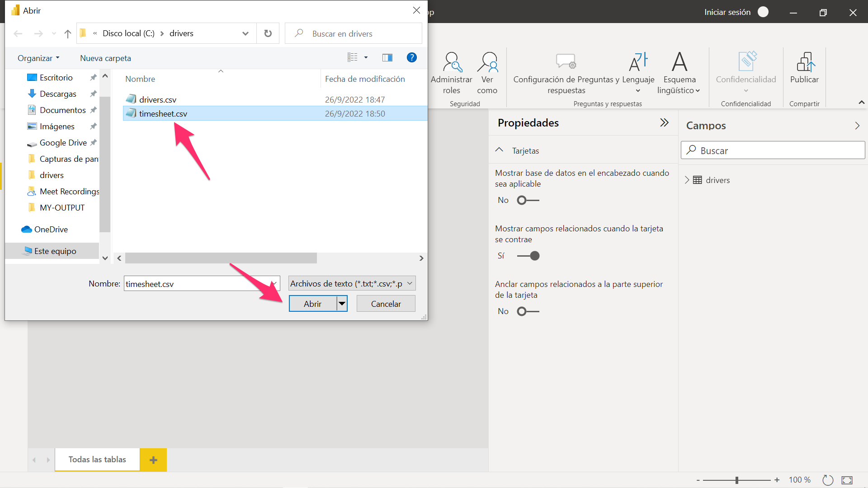Click Nueva carpeta button
868x488 pixels.
click(105, 58)
